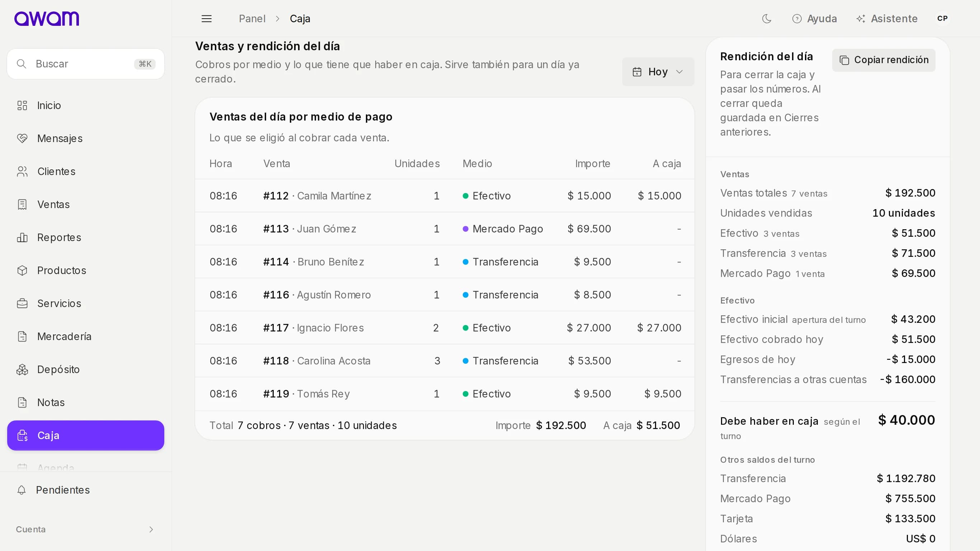Click the awam logo
980x551 pixels.
coord(47,18)
